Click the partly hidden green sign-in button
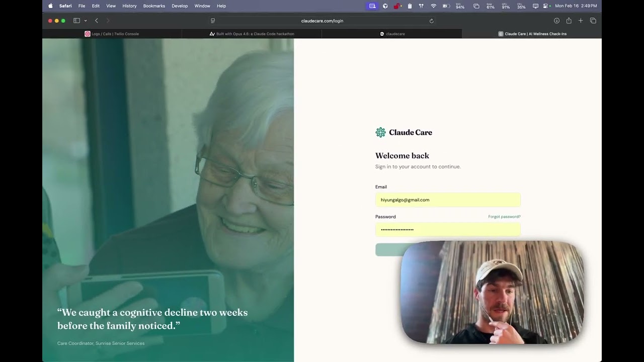 [388, 249]
